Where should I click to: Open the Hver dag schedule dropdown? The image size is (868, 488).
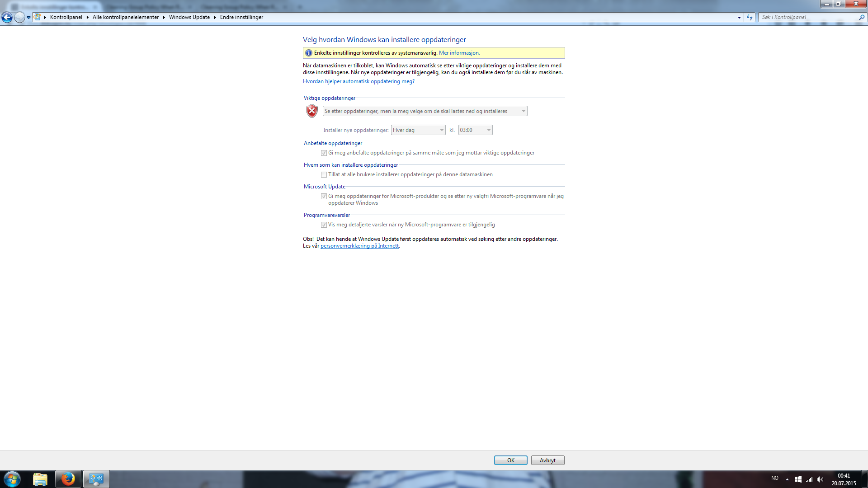click(418, 130)
